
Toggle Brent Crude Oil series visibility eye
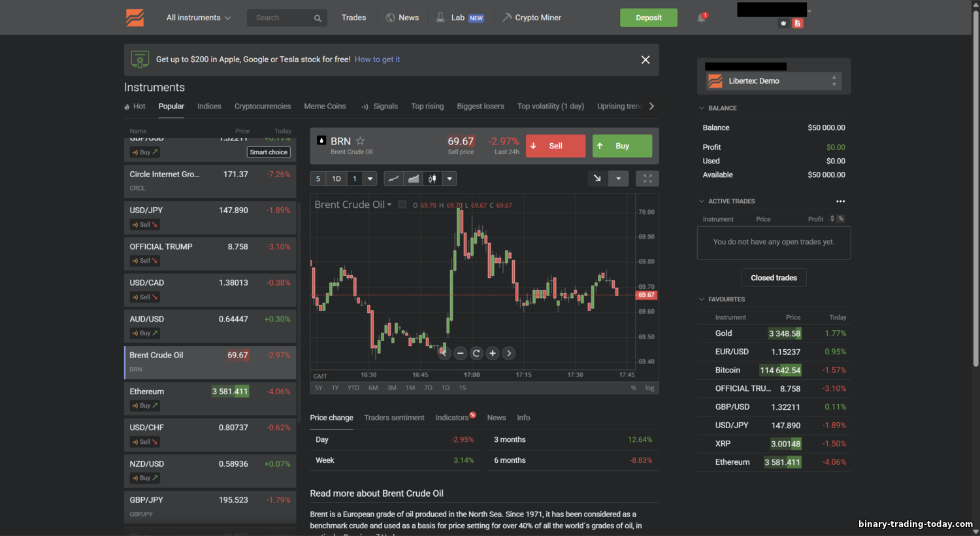[x=402, y=205]
